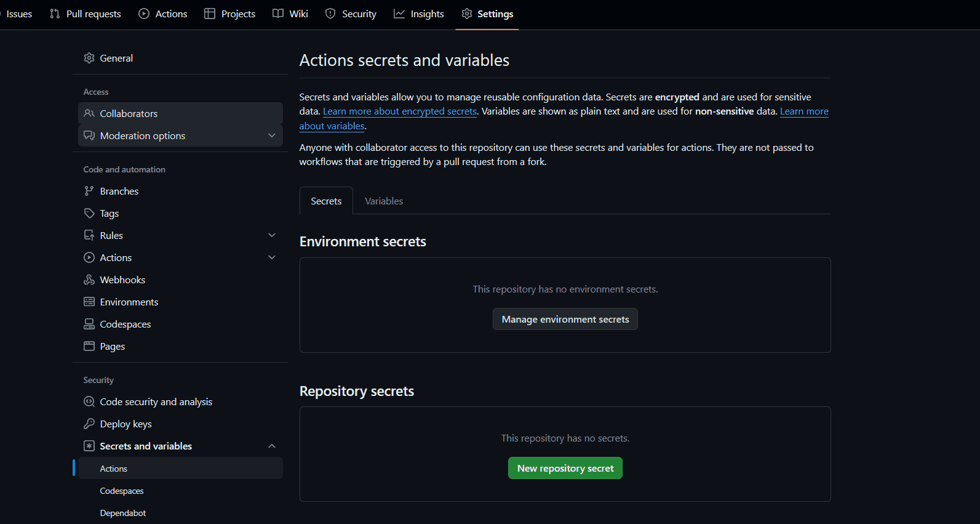
Task: Click Manage environment secrets button
Action: tap(565, 319)
